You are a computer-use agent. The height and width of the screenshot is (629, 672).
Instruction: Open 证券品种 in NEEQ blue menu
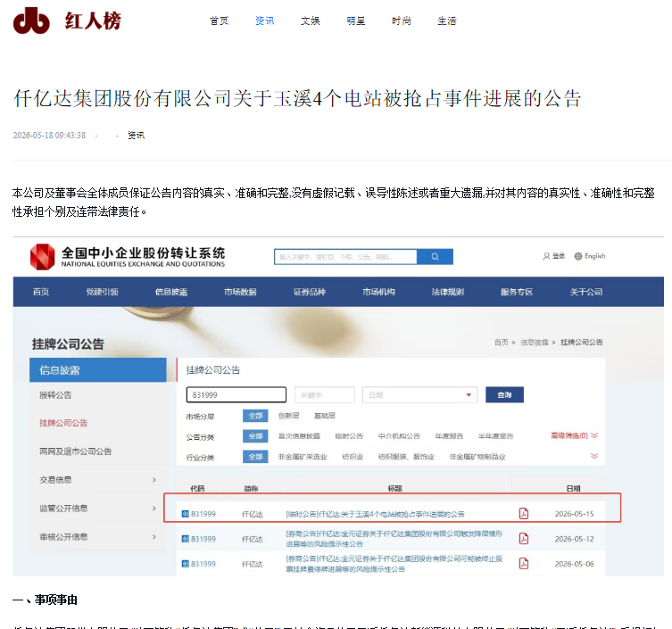coord(310,292)
